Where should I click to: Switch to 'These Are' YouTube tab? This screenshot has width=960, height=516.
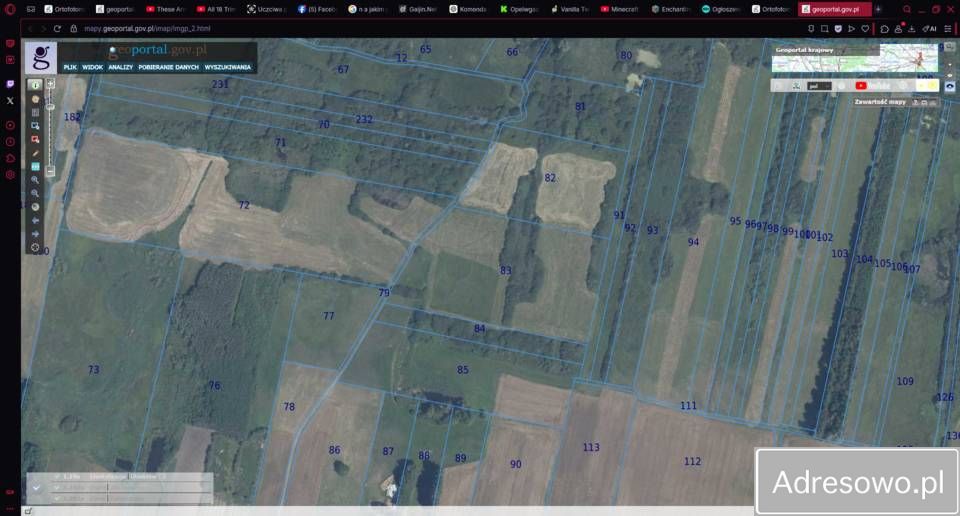[166, 9]
